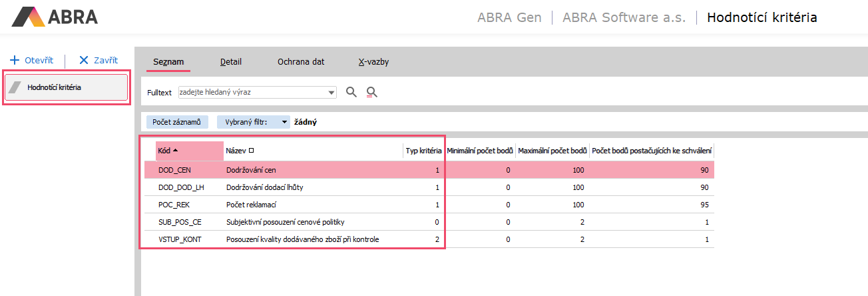The image size is (868, 296).
Task: Click the plus icon next to Otevřít
Action: point(15,60)
